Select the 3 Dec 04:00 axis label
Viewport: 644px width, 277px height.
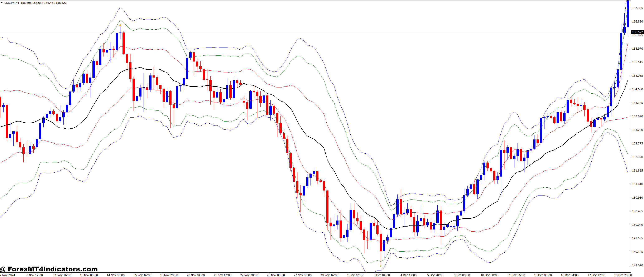[383, 275]
